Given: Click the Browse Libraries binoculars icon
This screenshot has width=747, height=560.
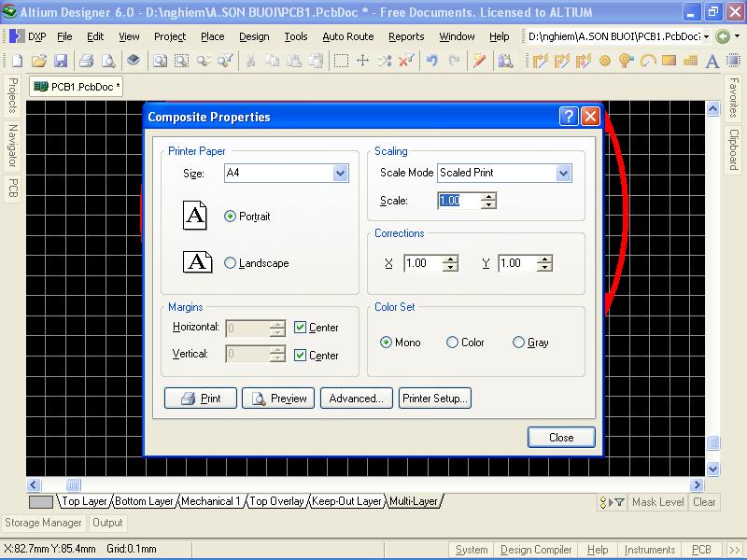Looking at the screenshot, I should 505,61.
